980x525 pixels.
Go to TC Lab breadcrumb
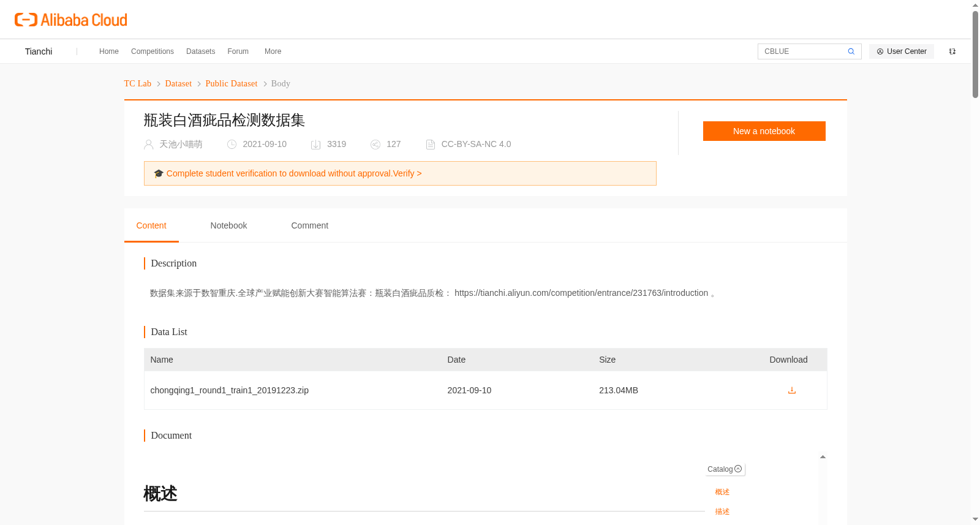pyautogui.click(x=138, y=83)
